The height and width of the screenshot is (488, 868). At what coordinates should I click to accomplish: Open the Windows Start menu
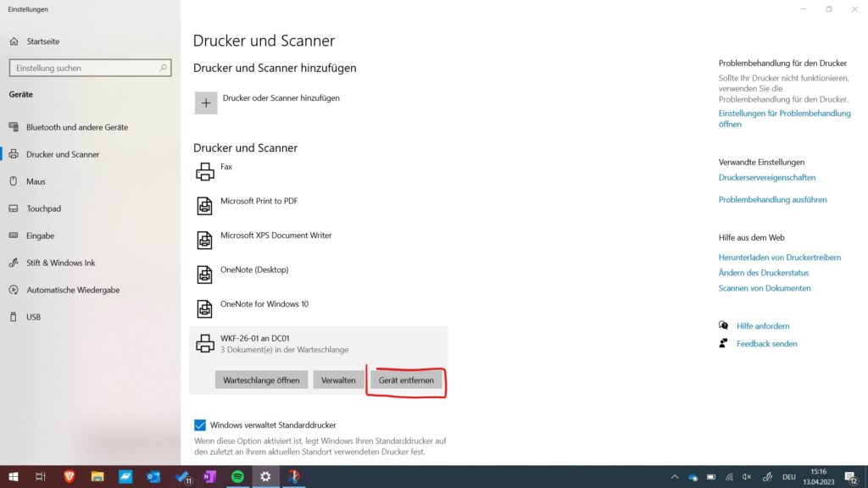(14, 476)
